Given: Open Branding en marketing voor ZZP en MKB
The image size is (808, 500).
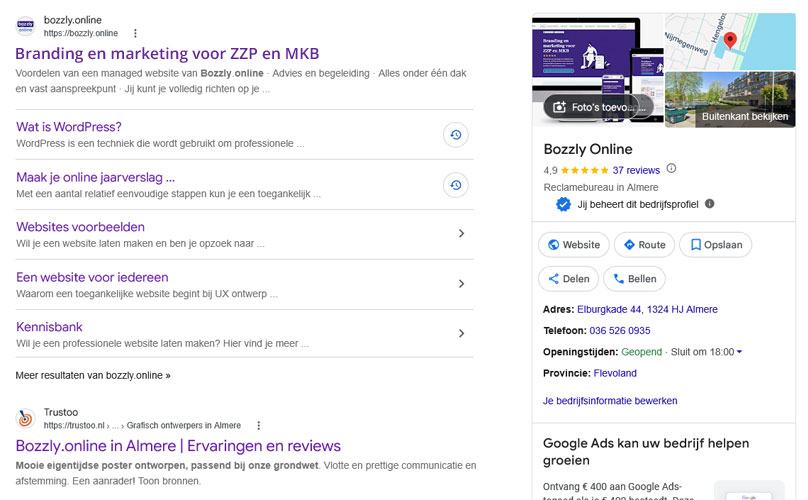Looking at the screenshot, I should tap(167, 54).
